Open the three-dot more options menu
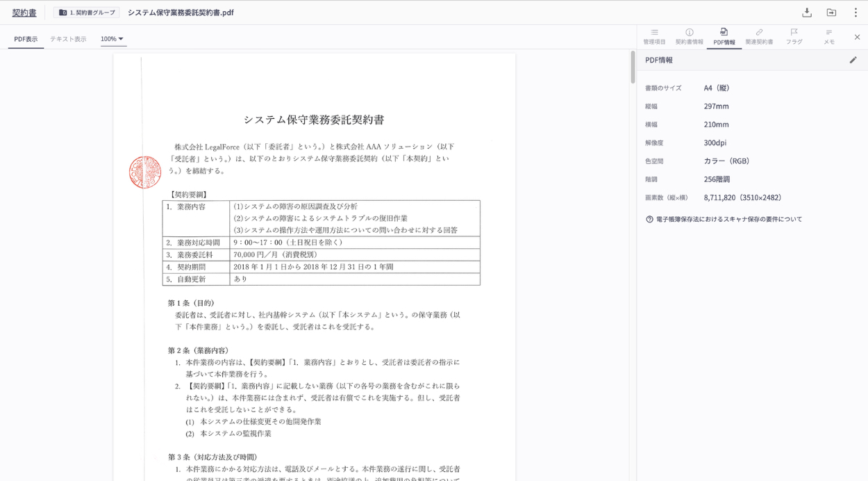The width and height of the screenshot is (868, 481). click(856, 13)
